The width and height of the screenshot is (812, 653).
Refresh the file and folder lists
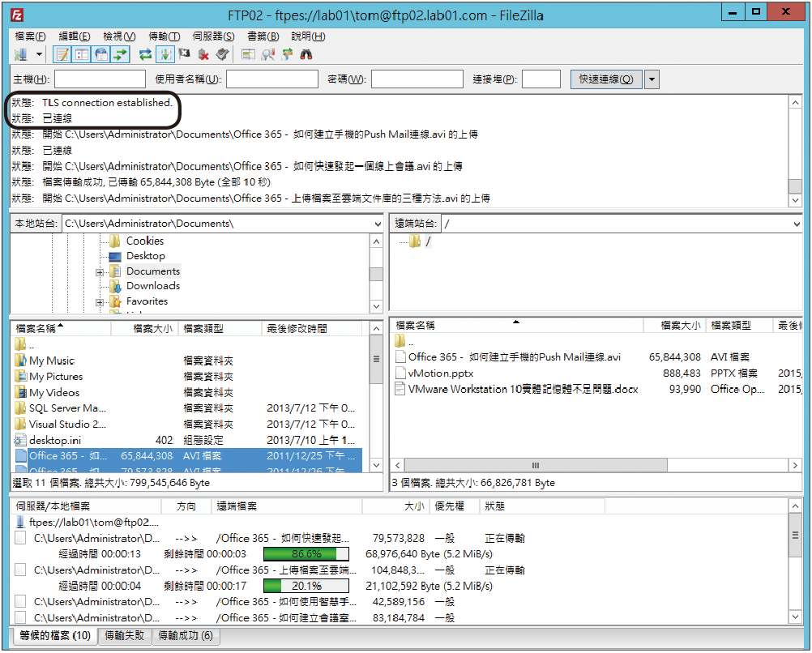point(146,53)
